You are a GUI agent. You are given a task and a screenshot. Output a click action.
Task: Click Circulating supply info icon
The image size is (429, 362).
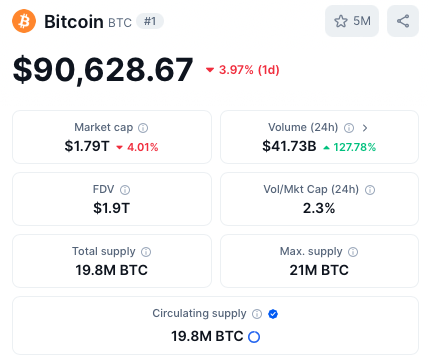click(x=257, y=314)
